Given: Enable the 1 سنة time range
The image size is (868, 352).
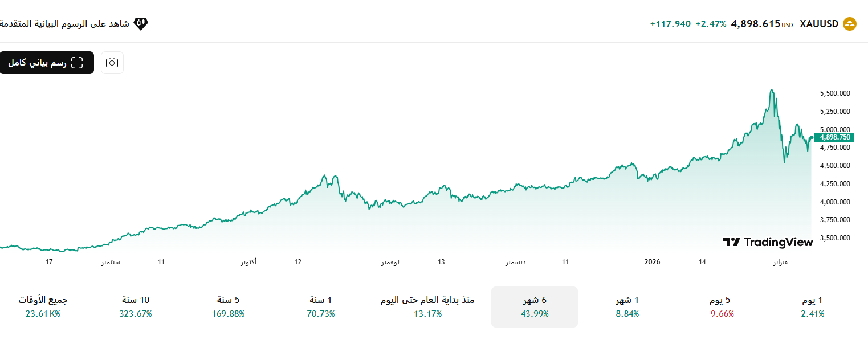Looking at the screenshot, I should (321, 306).
